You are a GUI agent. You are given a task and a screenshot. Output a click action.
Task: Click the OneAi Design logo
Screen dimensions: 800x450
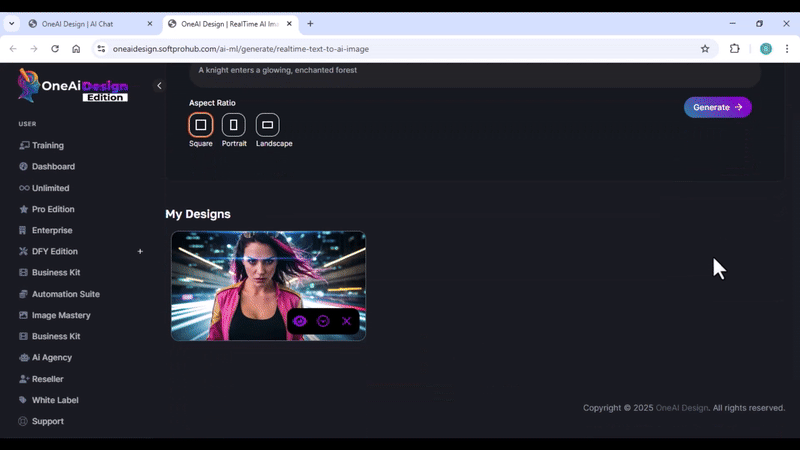point(72,86)
